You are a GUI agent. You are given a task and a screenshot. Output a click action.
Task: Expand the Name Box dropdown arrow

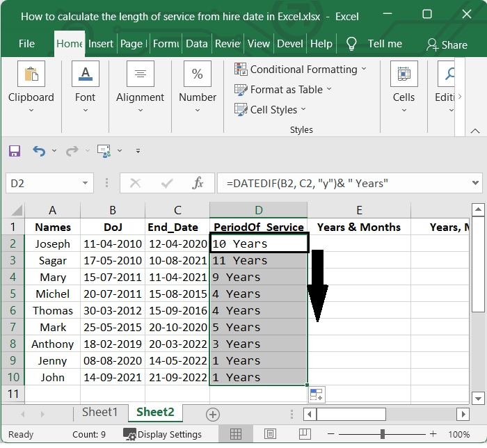[86, 184]
